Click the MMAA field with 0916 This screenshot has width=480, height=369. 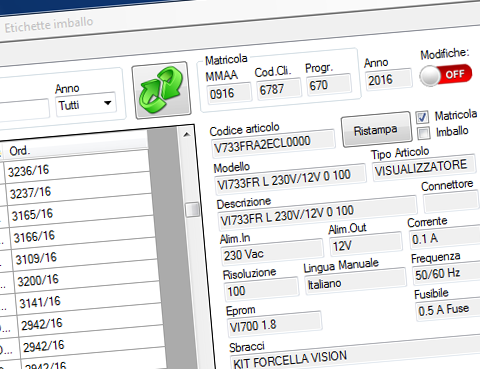(x=229, y=93)
